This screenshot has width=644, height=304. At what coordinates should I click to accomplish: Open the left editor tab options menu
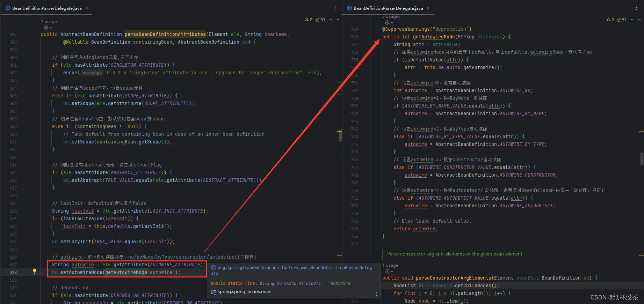pyautogui.click(x=335, y=8)
